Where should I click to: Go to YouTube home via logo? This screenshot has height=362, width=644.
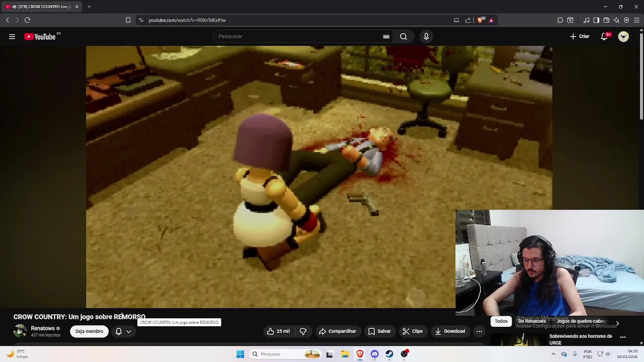tap(40, 36)
